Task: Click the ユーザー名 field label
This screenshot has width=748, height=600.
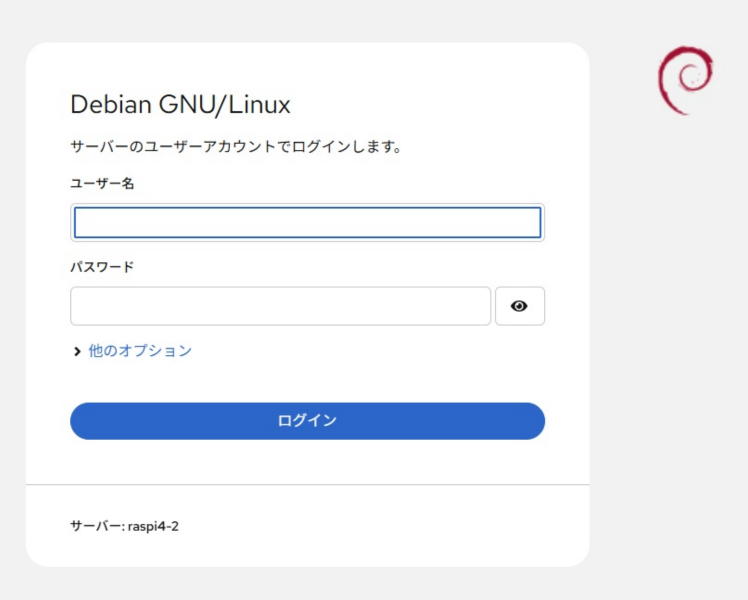Action: pyautogui.click(x=102, y=183)
